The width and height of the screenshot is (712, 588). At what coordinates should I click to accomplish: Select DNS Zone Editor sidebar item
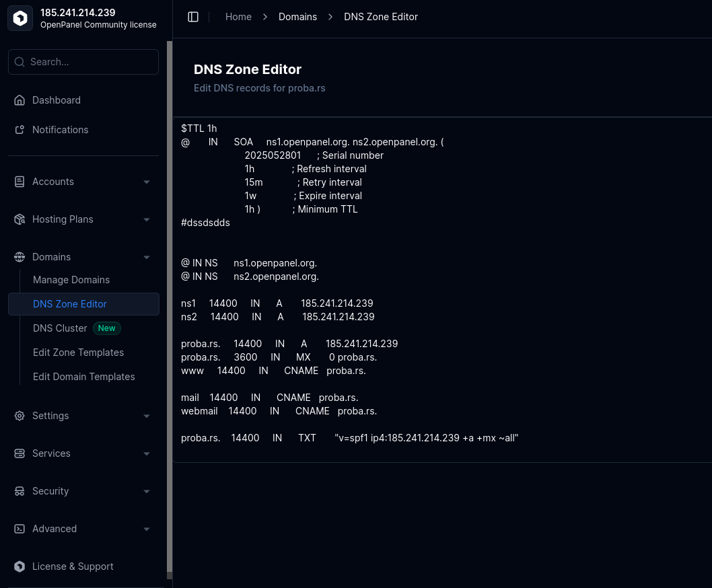click(83, 304)
